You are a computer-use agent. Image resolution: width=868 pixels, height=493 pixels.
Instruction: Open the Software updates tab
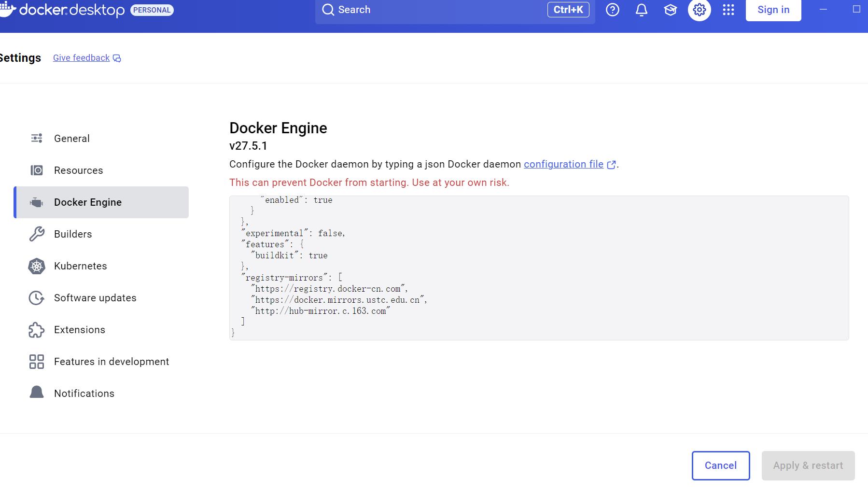tap(101, 298)
